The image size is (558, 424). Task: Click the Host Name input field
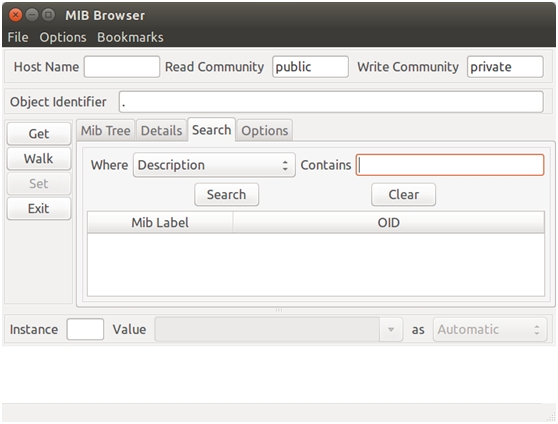[x=122, y=67]
